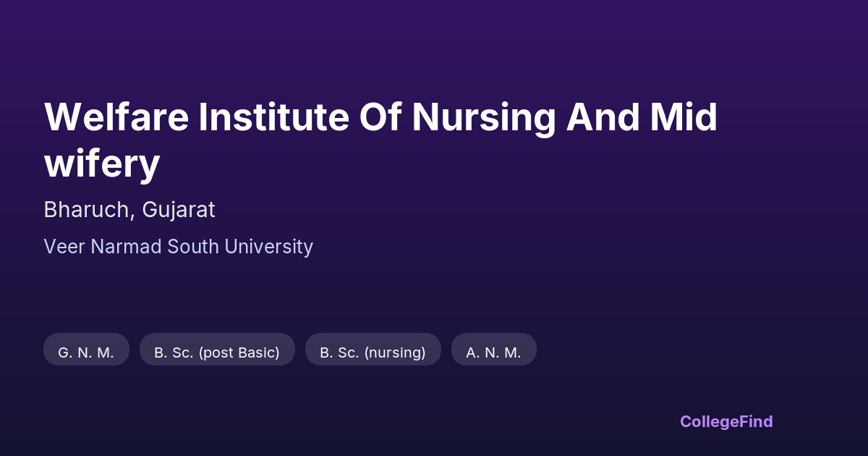
Task: Click the word "Nursing" in the title
Action: 482,117
